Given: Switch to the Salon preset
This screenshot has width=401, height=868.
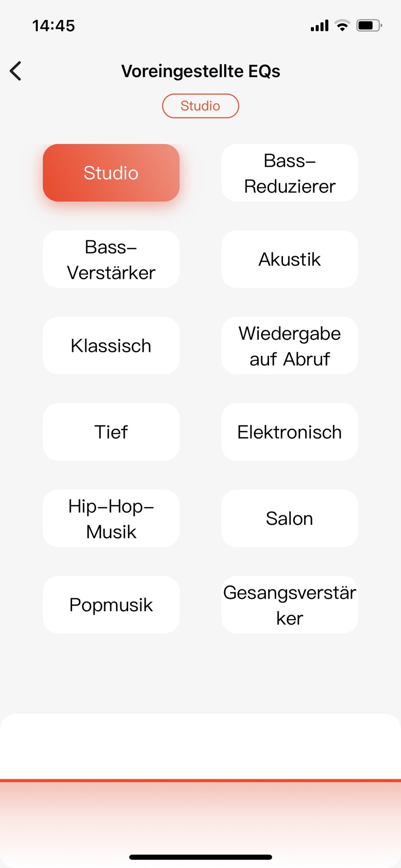Looking at the screenshot, I should tap(289, 519).
